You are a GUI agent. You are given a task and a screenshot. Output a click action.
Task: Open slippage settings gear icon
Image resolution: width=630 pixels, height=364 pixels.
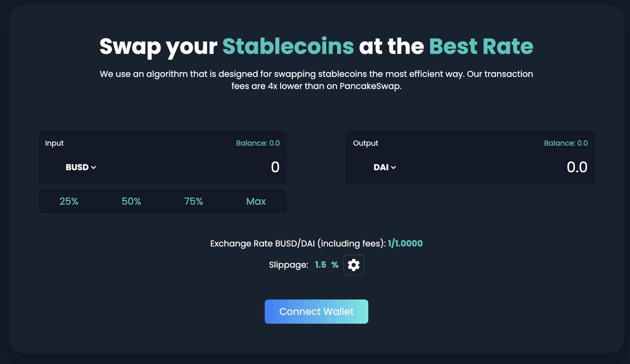pos(353,265)
